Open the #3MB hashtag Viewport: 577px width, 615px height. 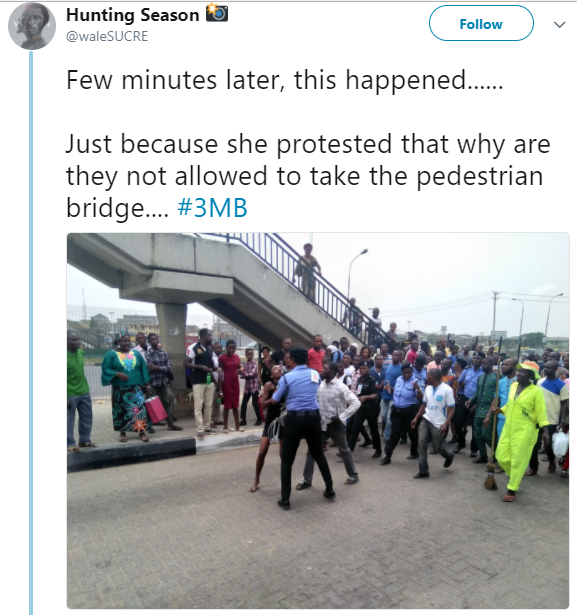pyautogui.click(x=212, y=207)
